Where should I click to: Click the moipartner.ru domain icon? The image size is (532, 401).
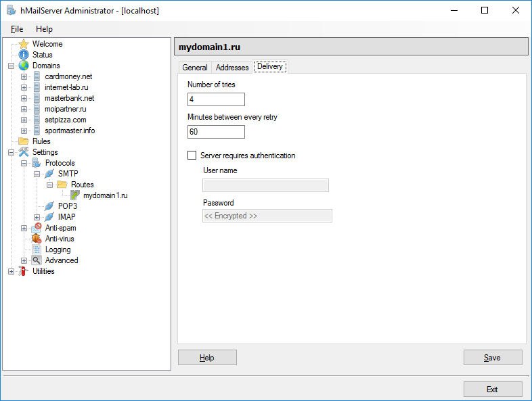coord(37,109)
